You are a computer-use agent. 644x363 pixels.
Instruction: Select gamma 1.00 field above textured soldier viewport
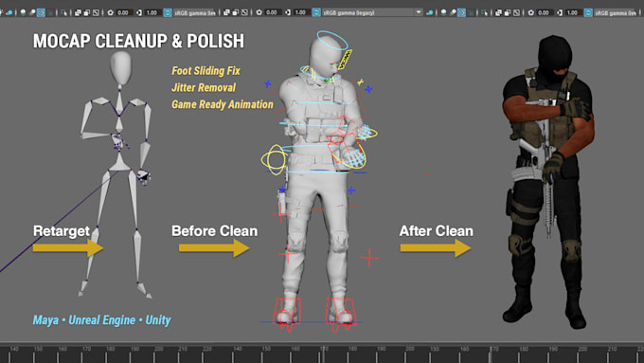click(573, 12)
